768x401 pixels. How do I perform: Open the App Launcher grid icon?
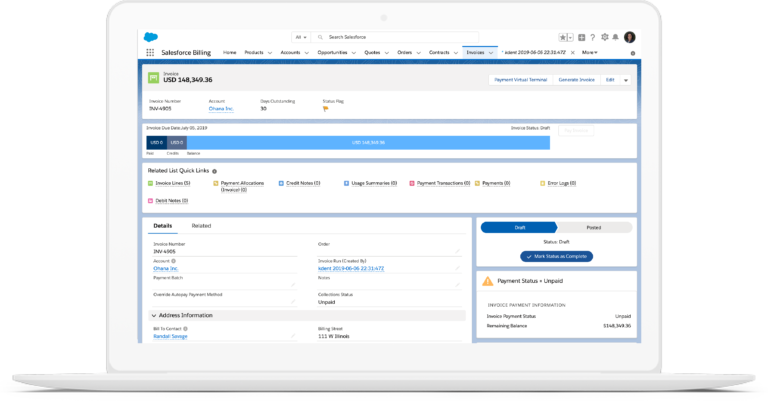(x=150, y=52)
